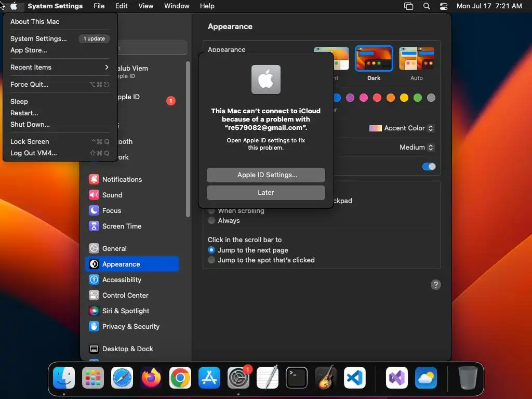Choose Shut Down... in Apple menu

[x=60, y=125]
